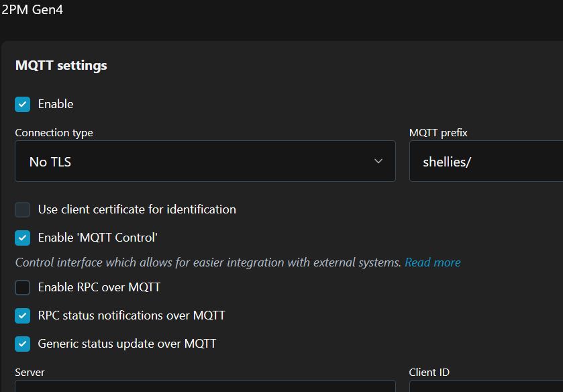Screen dimensions: 563x392
Task: Click the 'Client ID' field label
Action: point(429,372)
